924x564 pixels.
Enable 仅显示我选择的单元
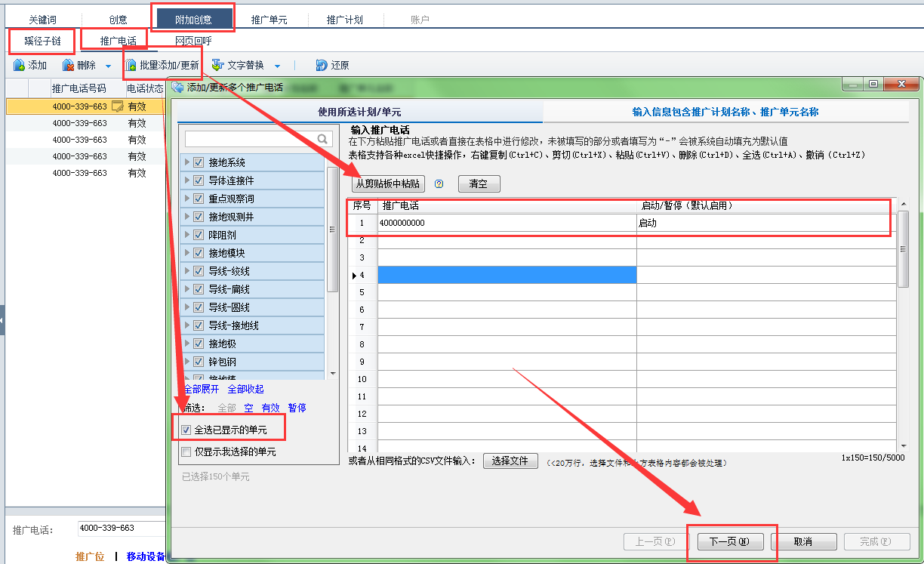coord(186,453)
